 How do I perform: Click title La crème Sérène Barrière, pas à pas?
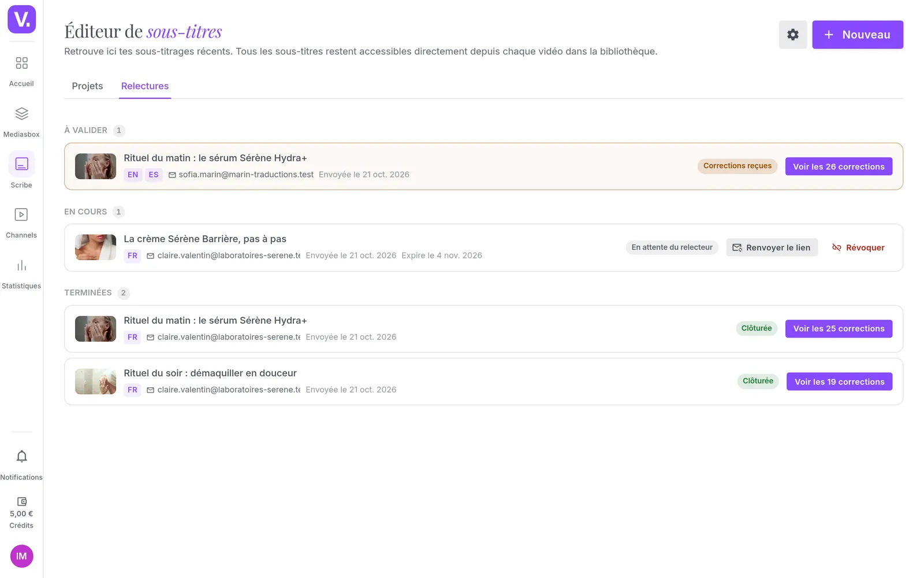click(x=205, y=239)
